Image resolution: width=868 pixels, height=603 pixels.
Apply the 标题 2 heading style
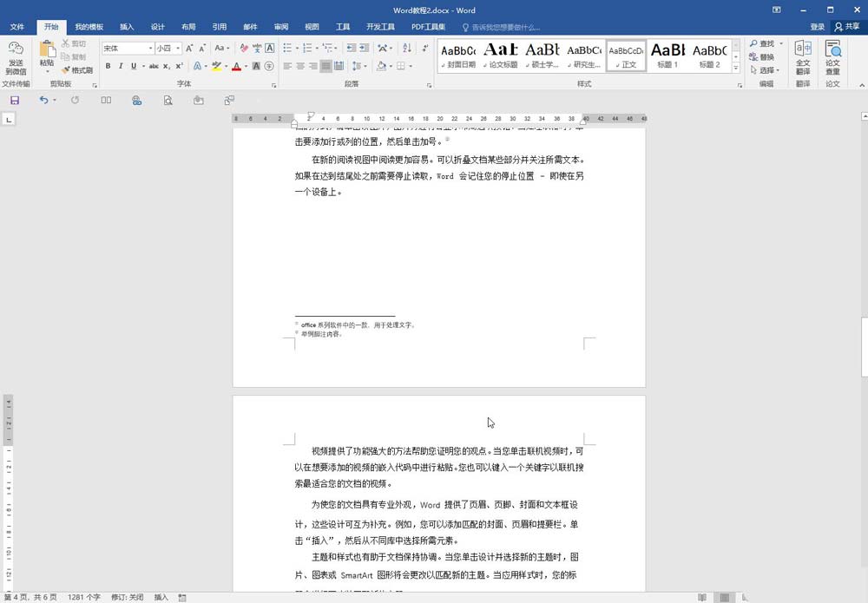710,56
